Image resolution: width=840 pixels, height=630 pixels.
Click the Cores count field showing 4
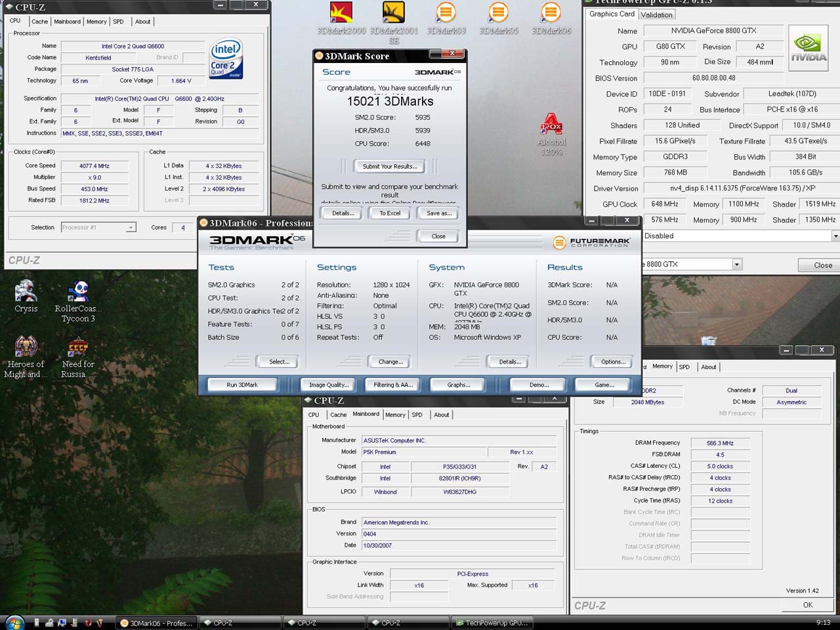point(183,228)
